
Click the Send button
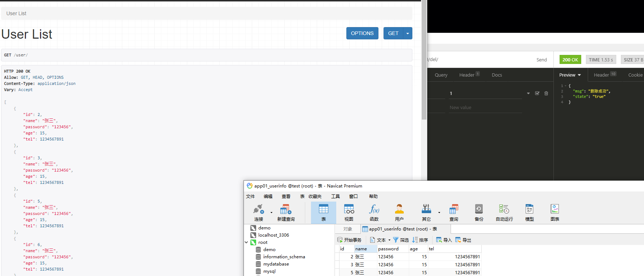542,60
